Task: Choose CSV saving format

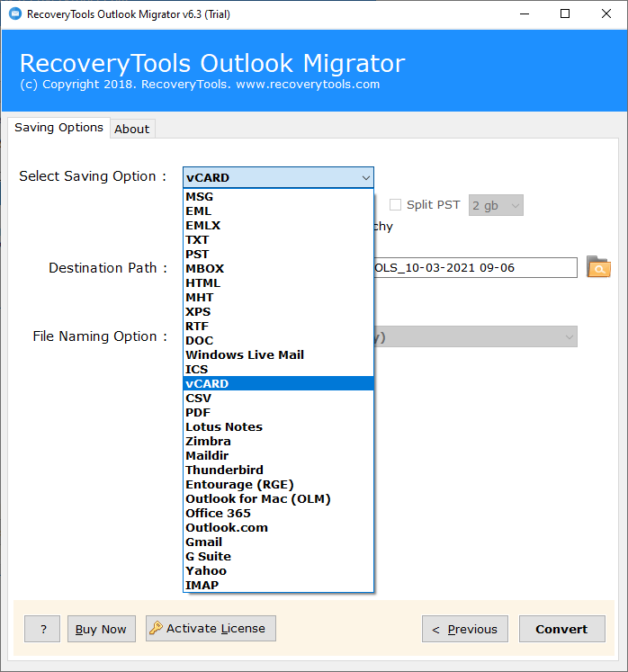Action: 278,399
